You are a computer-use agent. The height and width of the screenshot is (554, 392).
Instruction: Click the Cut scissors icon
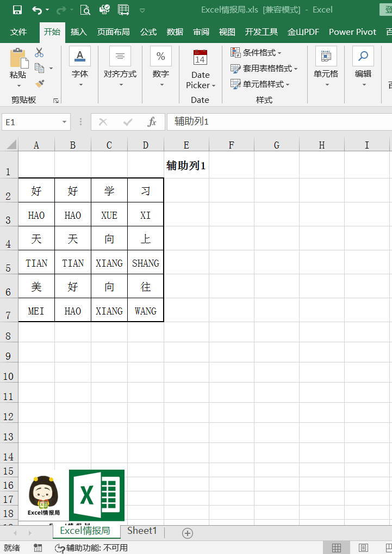pyautogui.click(x=39, y=53)
